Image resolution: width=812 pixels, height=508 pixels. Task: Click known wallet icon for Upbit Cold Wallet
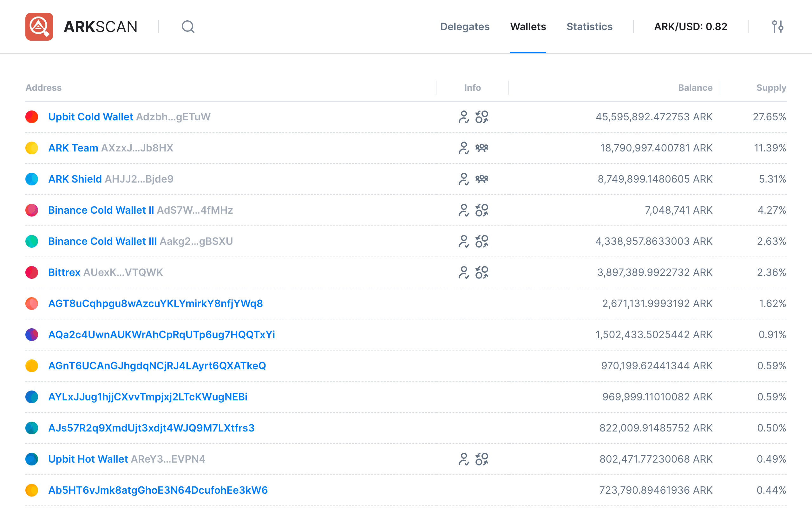point(464,117)
